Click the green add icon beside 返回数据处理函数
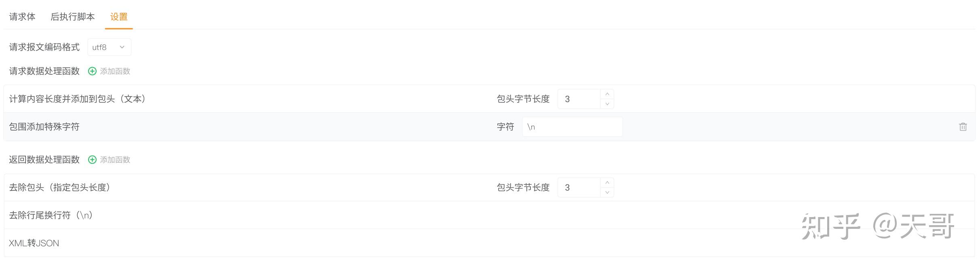 (x=92, y=160)
